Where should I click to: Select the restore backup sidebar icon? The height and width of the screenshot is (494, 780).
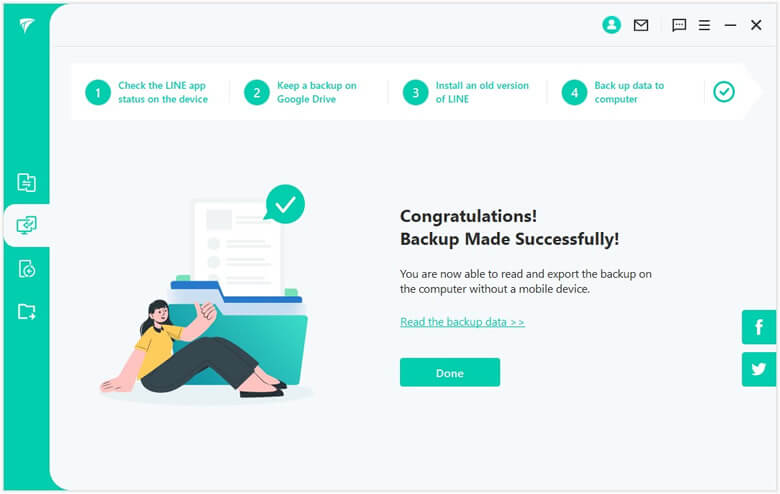(26, 269)
